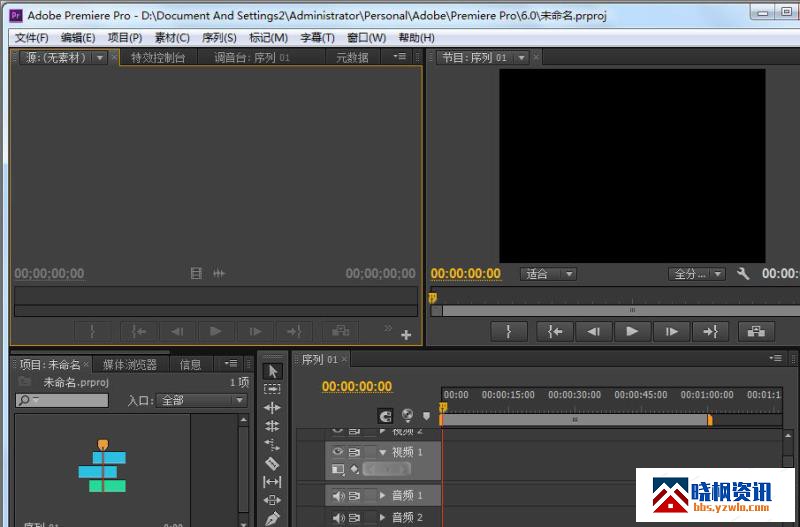Viewport: 800px width, 527px height.
Task: Play the sequence in Program monitor
Action: [632, 332]
